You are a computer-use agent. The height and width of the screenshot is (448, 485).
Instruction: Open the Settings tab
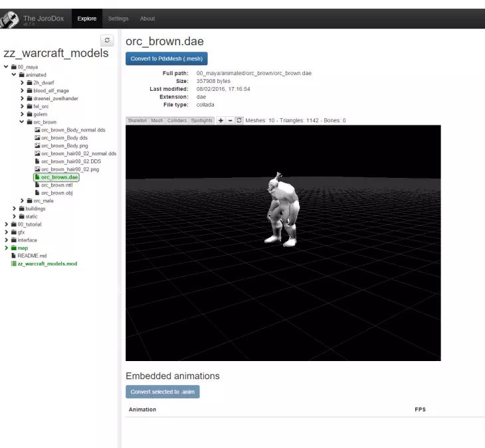[118, 19]
